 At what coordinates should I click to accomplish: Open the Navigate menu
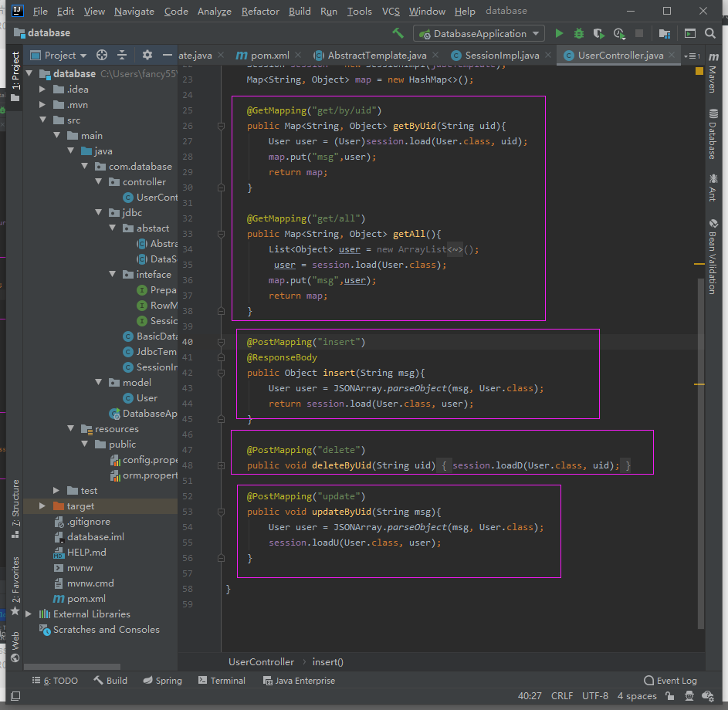[134, 11]
